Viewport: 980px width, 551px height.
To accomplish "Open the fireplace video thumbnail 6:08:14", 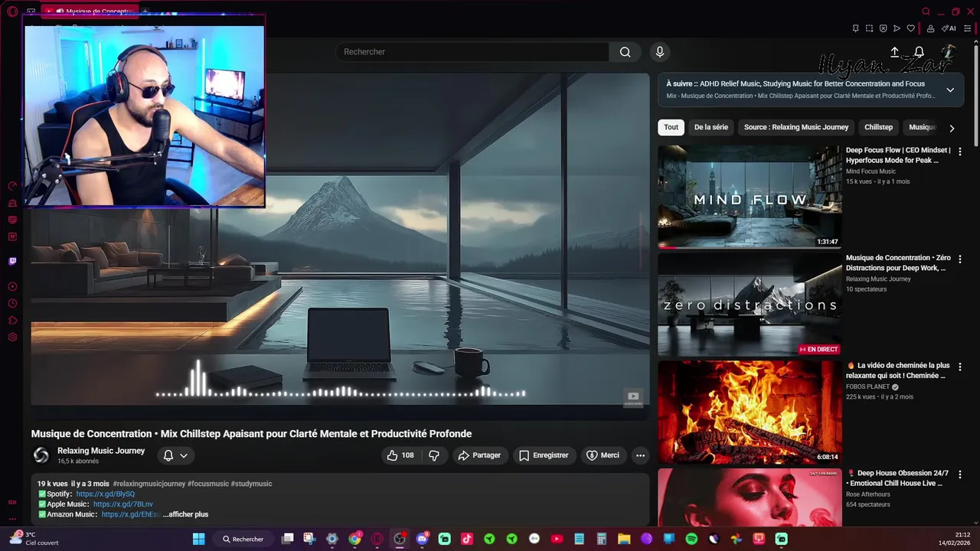I will pyautogui.click(x=750, y=412).
